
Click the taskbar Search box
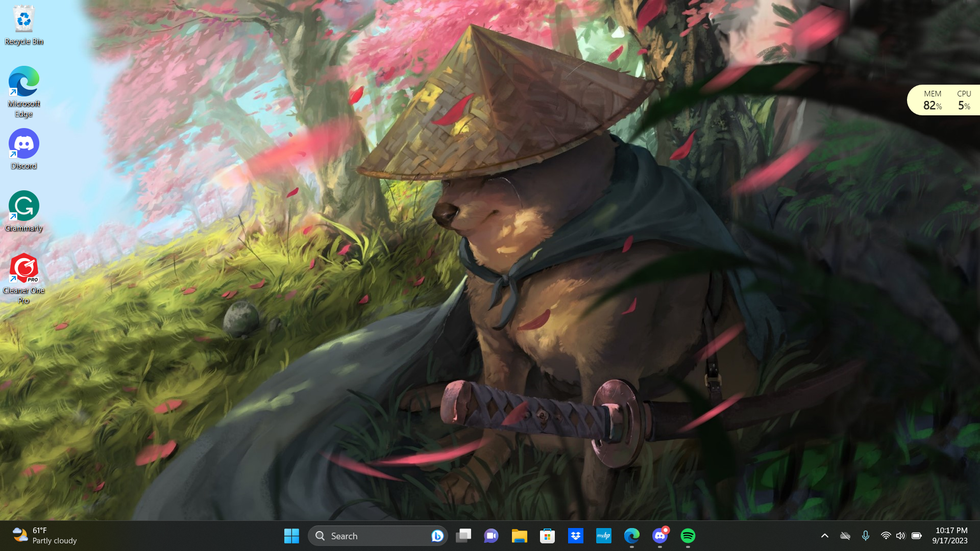pos(378,536)
